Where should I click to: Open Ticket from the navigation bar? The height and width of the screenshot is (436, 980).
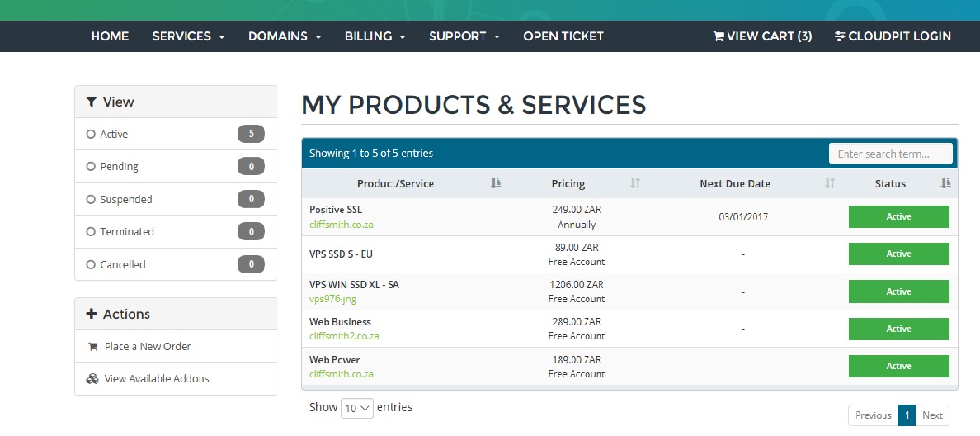click(x=563, y=36)
